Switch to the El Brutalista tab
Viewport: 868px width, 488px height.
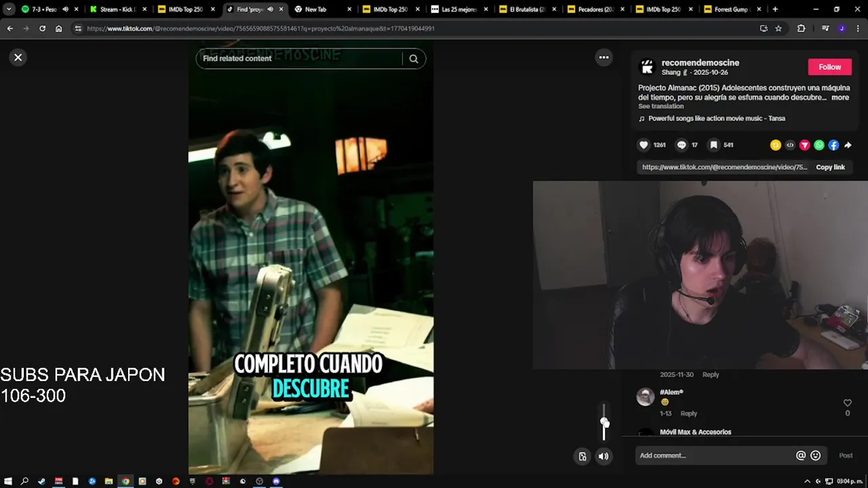point(528,9)
